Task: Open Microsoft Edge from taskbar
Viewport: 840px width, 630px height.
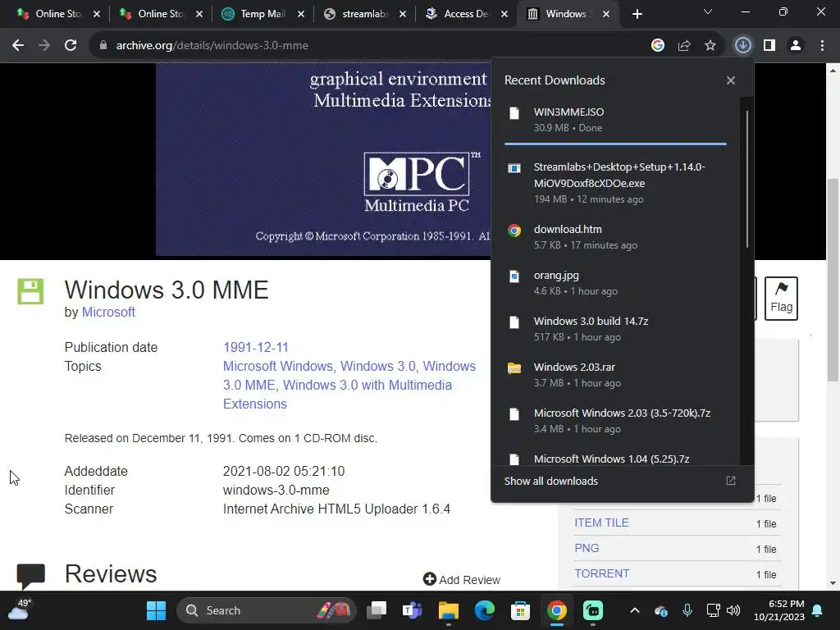Action: [484, 610]
